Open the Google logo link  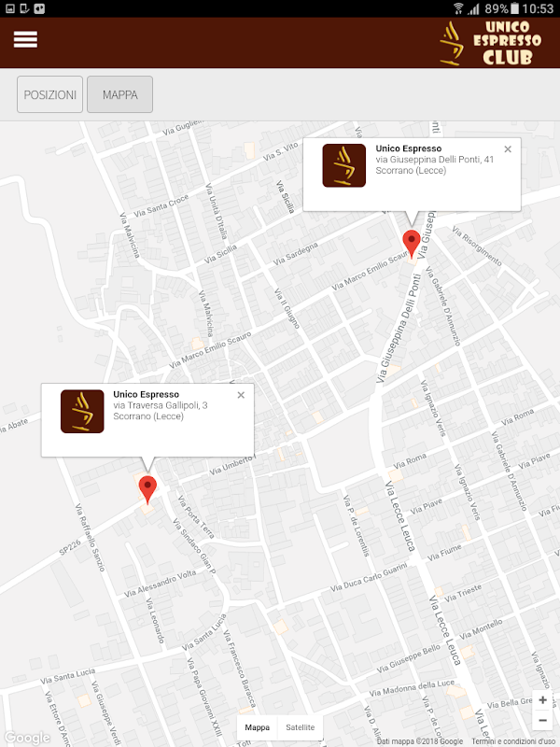tap(27, 738)
